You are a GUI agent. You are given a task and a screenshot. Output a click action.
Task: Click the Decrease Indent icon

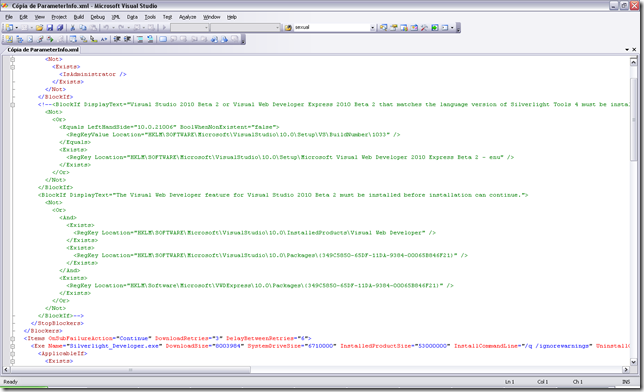[117, 39]
